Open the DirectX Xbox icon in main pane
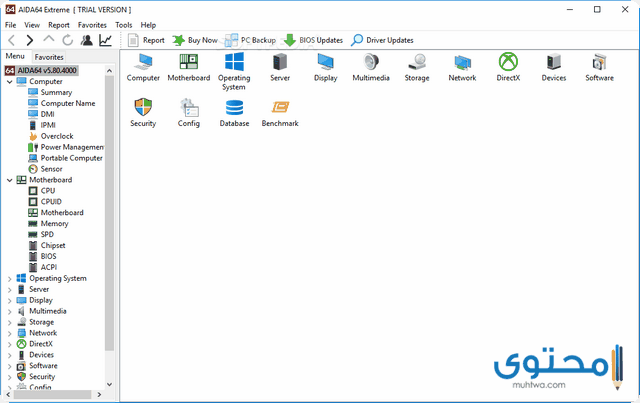The height and width of the screenshot is (403, 640). [508, 67]
